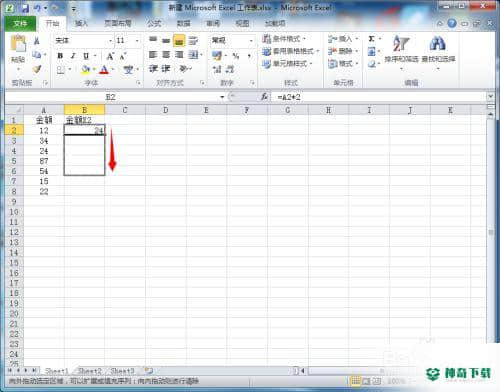Expand the number format dropdown
Screen dimensions: 500x392
pyautogui.click(x=251, y=41)
